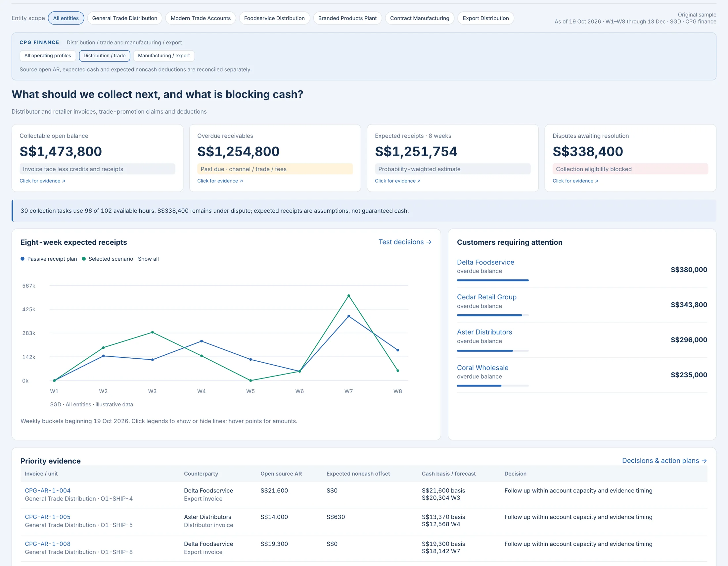Click the Open source AR column header
Viewport: 728px width, 566px height.
point(281,474)
